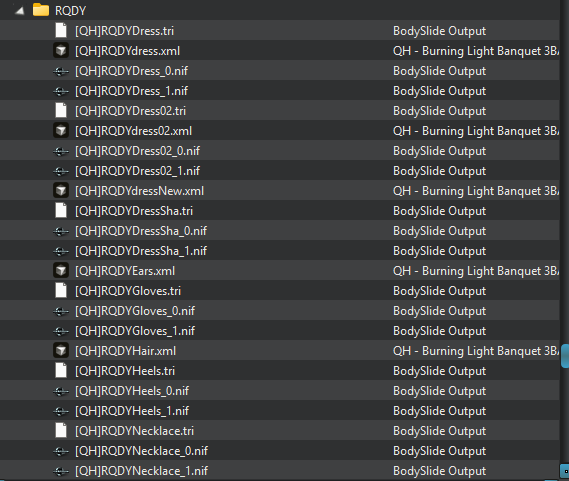Select the RQDY folder icon
This screenshot has width=569, height=481.
[41, 10]
